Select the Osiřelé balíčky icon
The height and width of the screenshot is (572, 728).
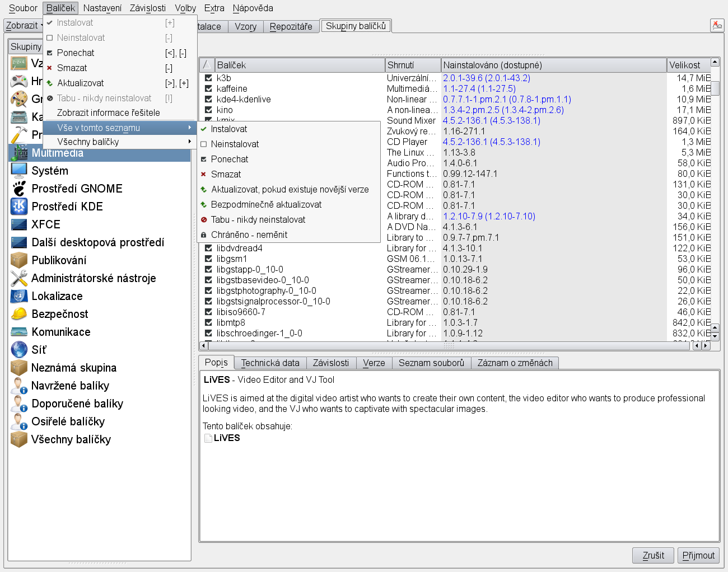pyautogui.click(x=19, y=421)
